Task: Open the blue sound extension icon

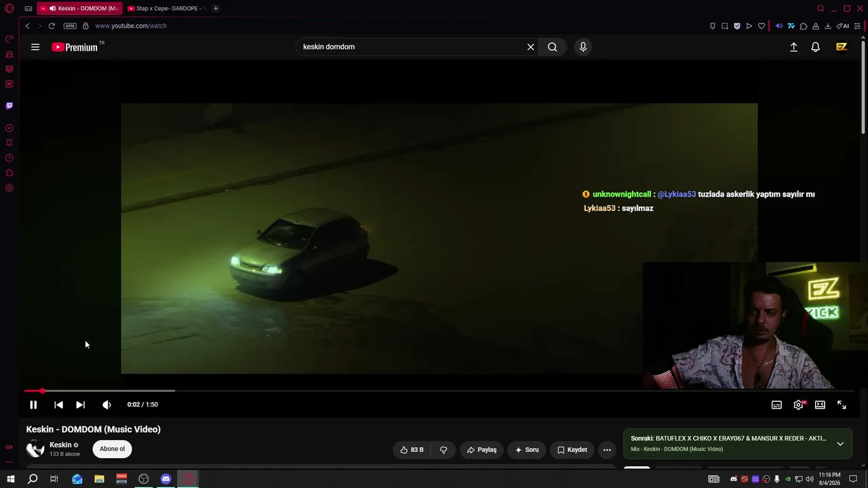Action: tap(778, 26)
